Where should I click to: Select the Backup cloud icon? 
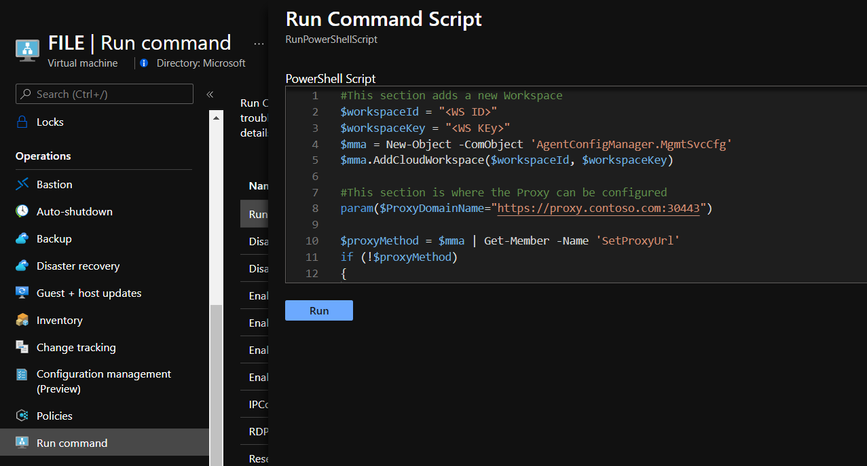(x=22, y=239)
